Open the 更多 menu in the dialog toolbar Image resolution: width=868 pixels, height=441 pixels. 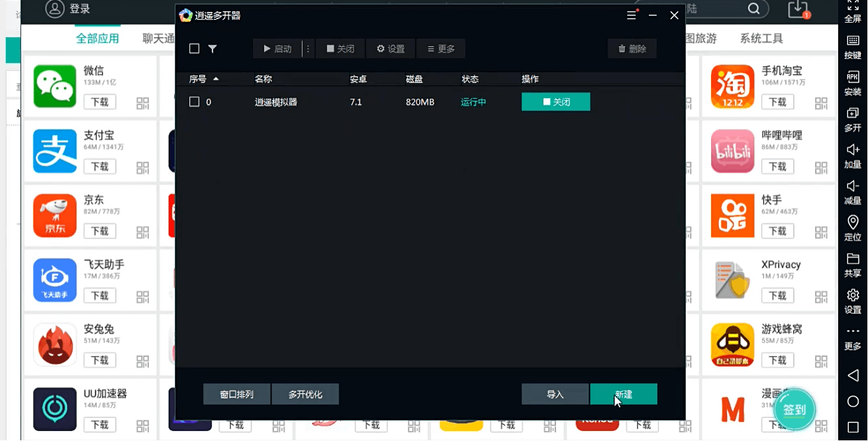pos(440,48)
